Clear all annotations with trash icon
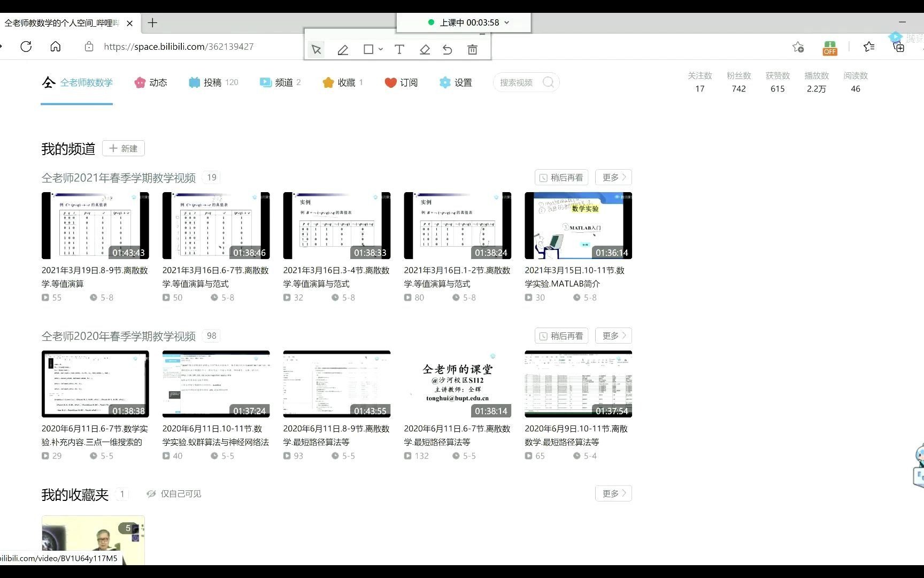The width and height of the screenshot is (924, 578). pyautogui.click(x=473, y=50)
